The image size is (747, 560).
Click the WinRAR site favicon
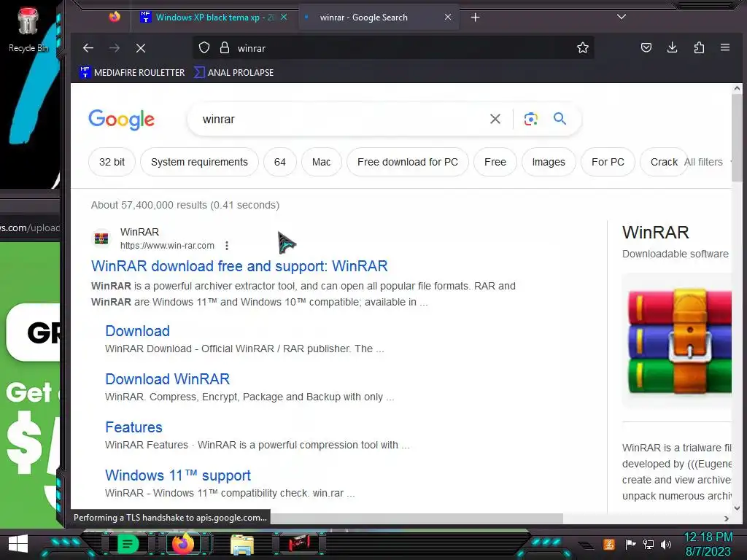click(101, 238)
